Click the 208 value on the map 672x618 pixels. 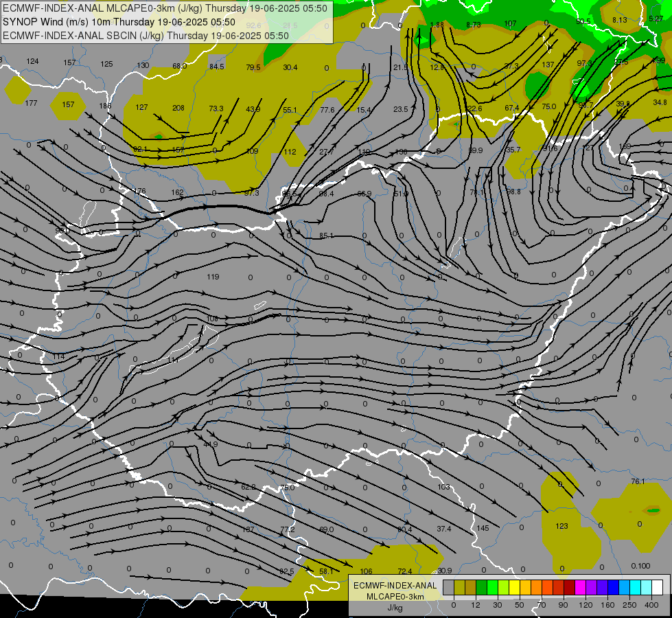pos(178,108)
